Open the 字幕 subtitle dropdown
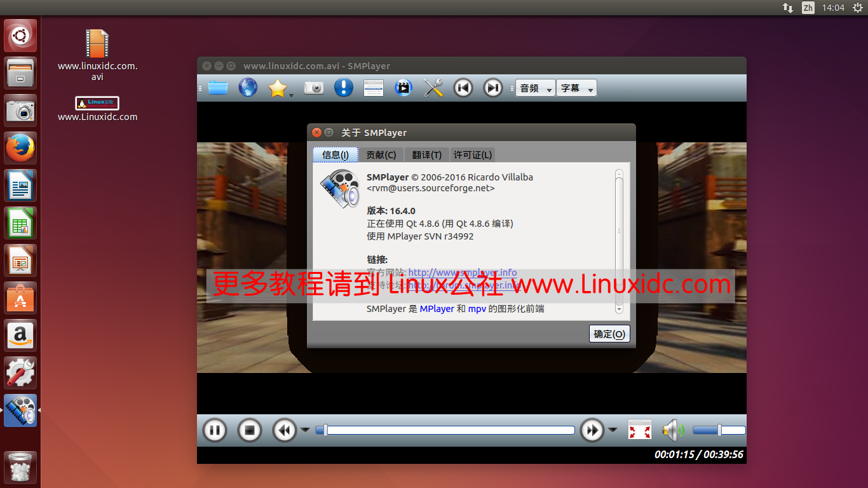 (x=577, y=88)
